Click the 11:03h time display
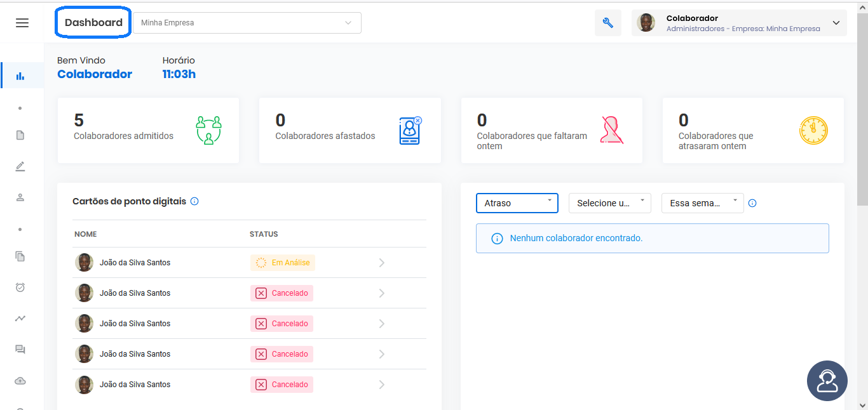 point(179,74)
